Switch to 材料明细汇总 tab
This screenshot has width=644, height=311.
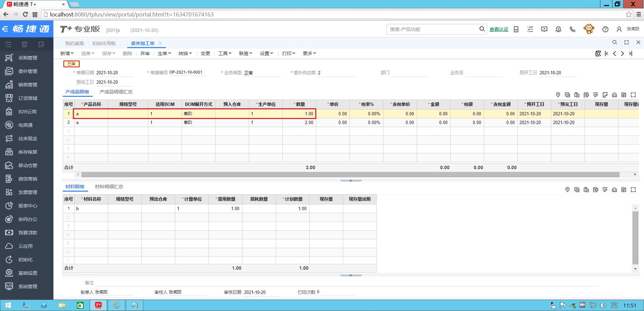(x=109, y=187)
